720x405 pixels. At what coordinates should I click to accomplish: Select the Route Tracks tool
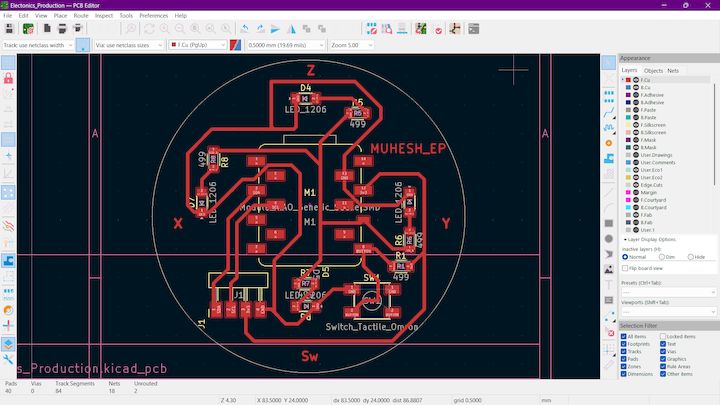[x=608, y=112]
